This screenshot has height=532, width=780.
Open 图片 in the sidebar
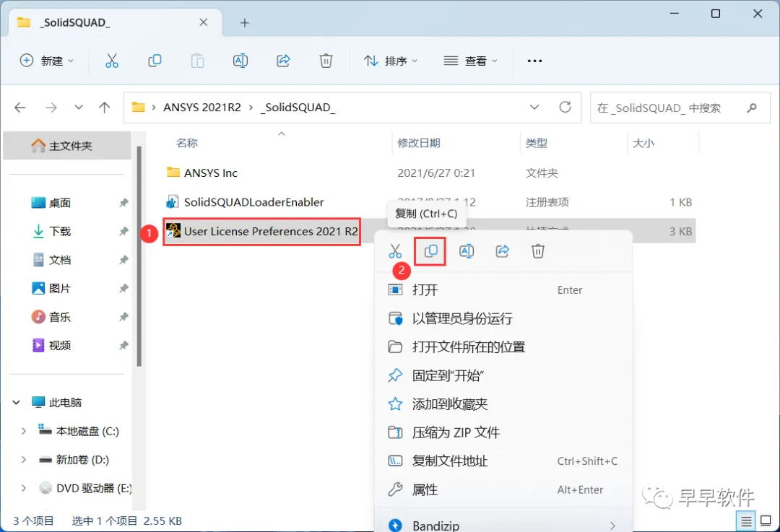tap(60, 288)
